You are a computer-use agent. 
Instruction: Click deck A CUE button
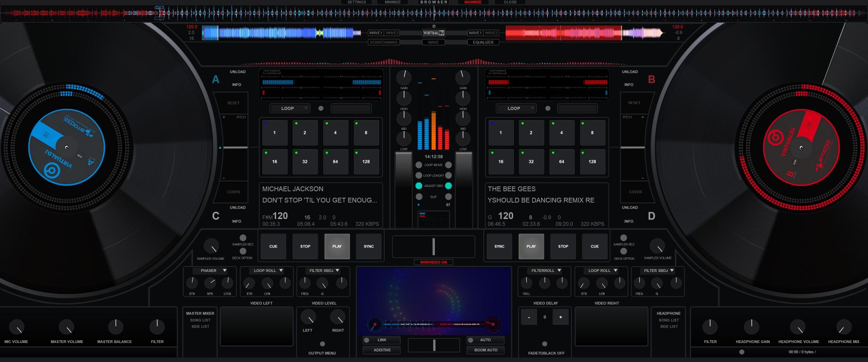click(273, 246)
